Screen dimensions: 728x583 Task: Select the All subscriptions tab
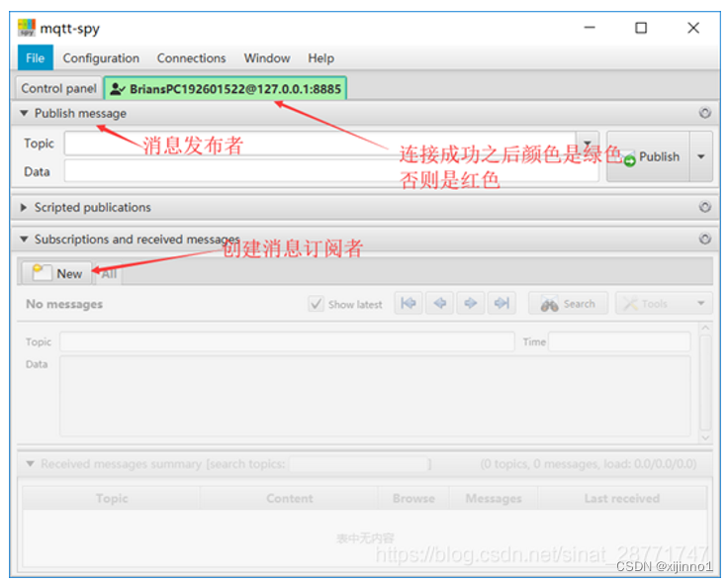click(110, 274)
